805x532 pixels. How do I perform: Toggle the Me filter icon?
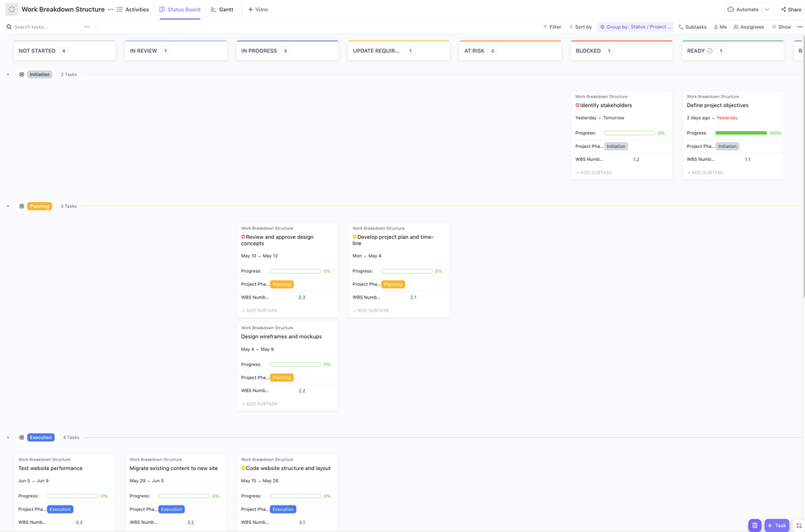tap(715, 26)
